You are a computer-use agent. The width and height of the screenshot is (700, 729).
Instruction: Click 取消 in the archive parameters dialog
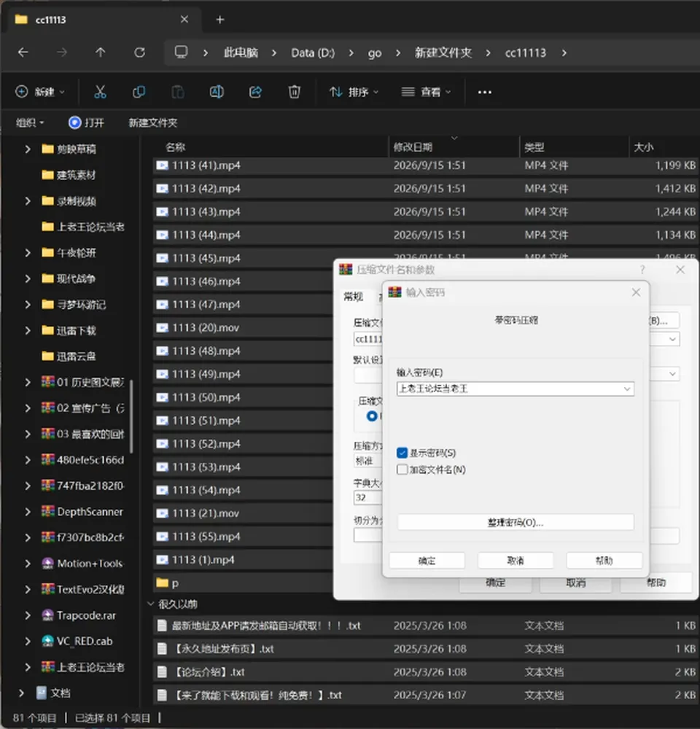click(x=575, y=583)
